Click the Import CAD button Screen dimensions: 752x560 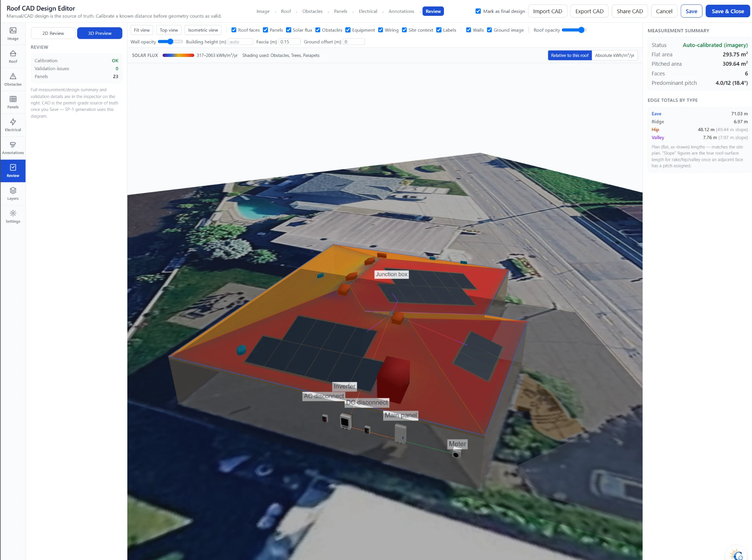click(x=547, y=11)
